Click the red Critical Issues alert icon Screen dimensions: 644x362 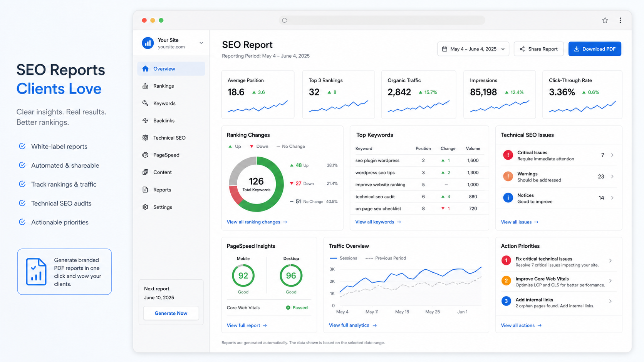pos(508,155)
